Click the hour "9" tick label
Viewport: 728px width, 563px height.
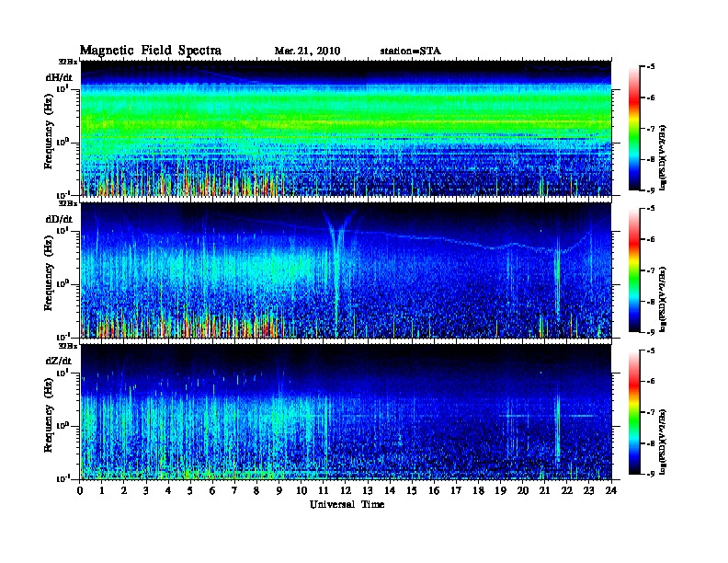click(279, 490)
